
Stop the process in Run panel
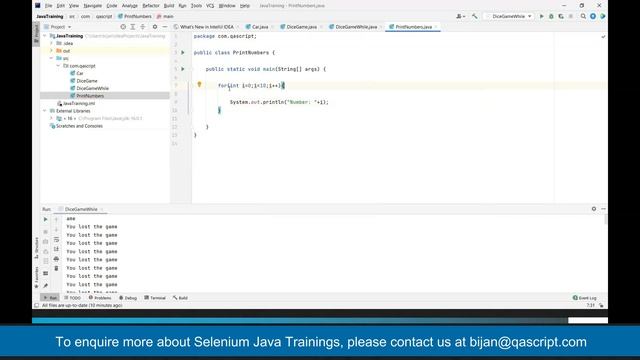pyautogui.click(x=45, y=231)
